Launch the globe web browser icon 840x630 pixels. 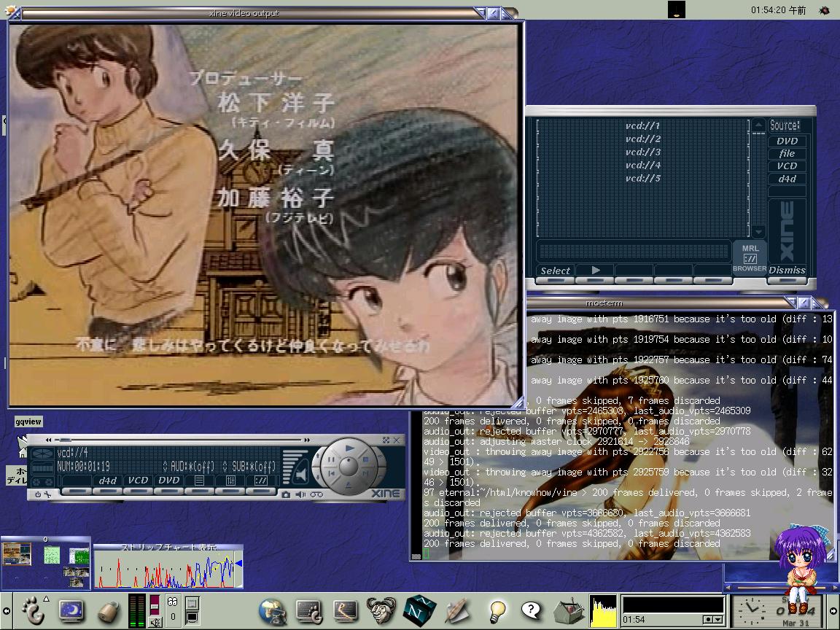tap(273, 611)
